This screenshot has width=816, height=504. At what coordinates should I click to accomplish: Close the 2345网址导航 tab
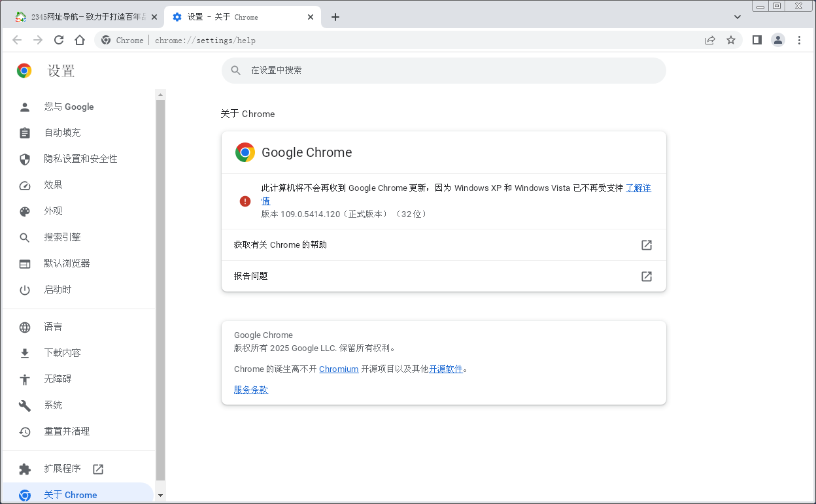(154, 17)
